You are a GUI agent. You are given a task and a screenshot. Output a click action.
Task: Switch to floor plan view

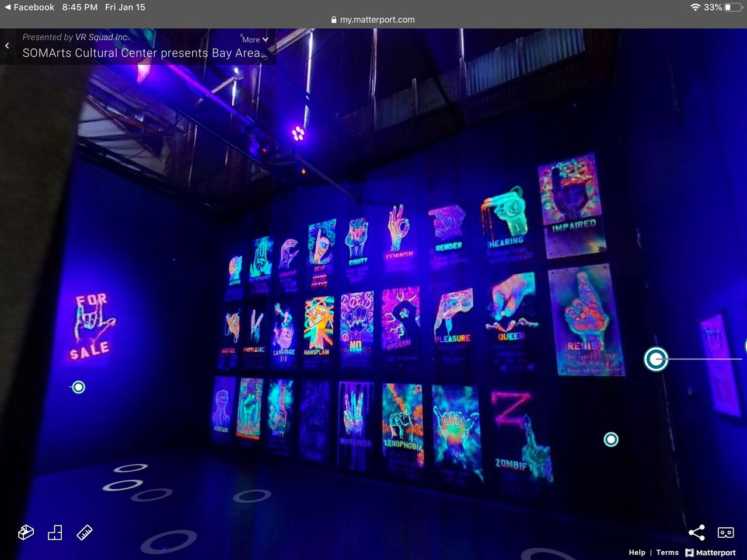pos(55,532)
